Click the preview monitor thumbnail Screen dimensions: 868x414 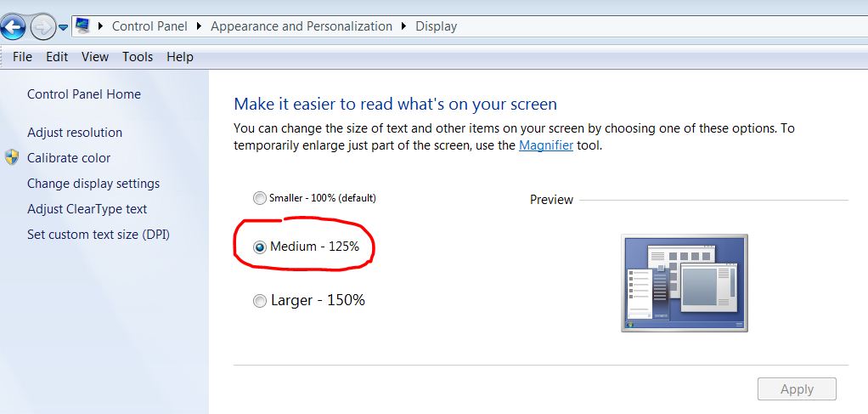[685, 283]
